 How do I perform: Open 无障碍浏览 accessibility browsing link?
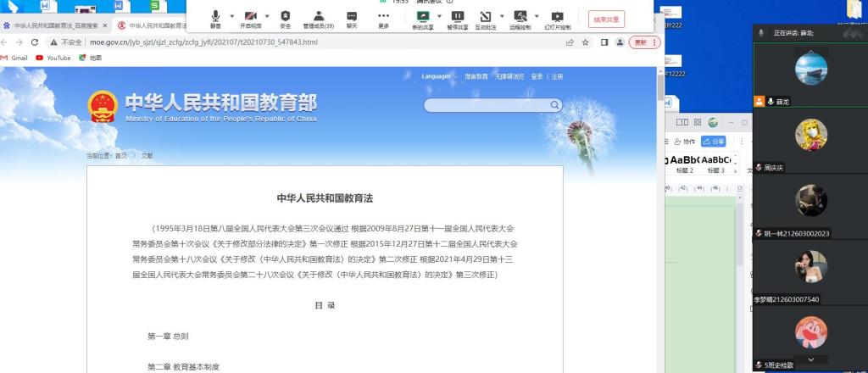pyautogui.click(x=509, y=77)
